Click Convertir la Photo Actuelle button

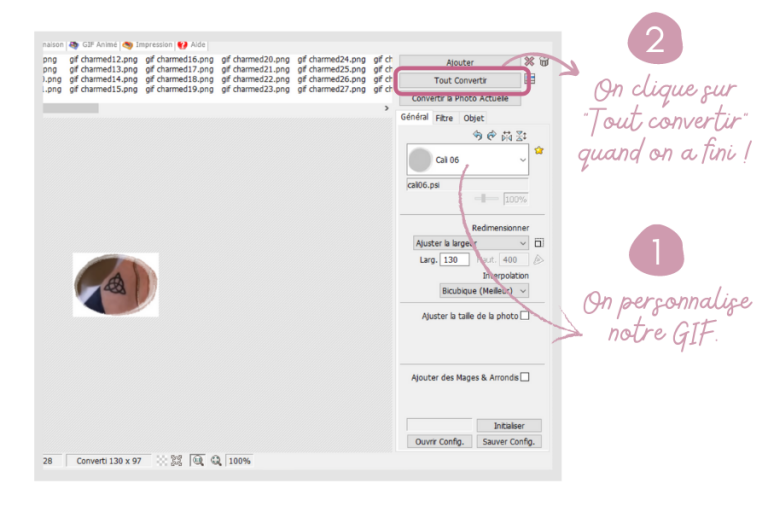[460, 98]
